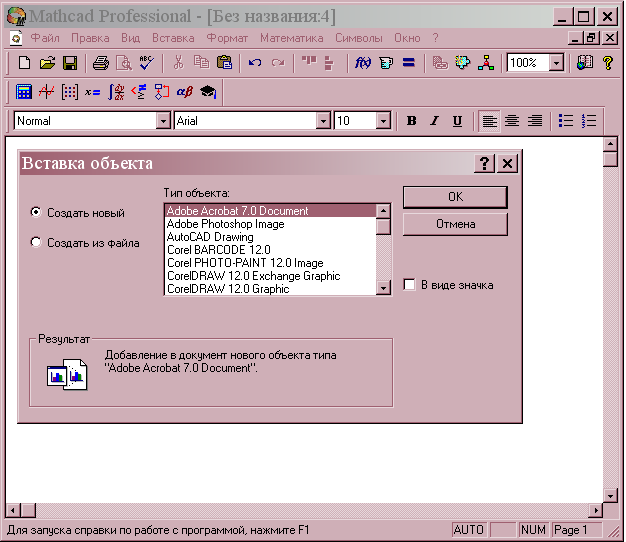Open the Вид menu
The width and height of the screenshot is (626, 542).
[x=130, y=38]
